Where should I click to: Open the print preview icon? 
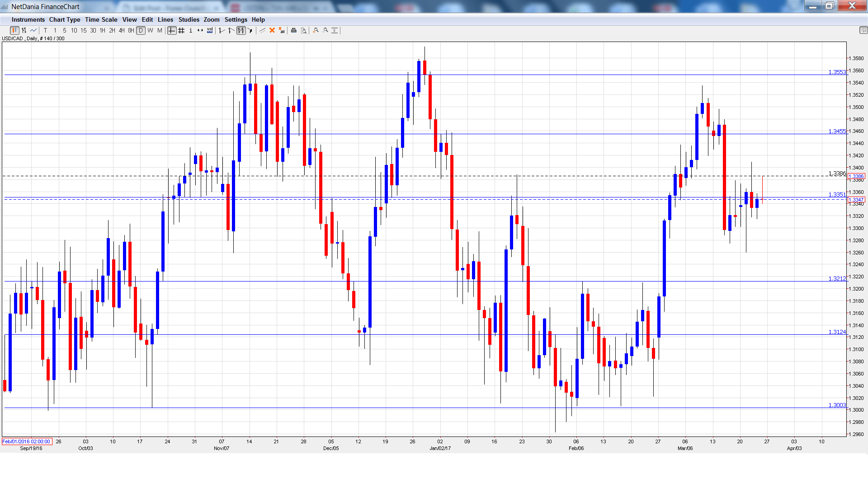point(303,30)
